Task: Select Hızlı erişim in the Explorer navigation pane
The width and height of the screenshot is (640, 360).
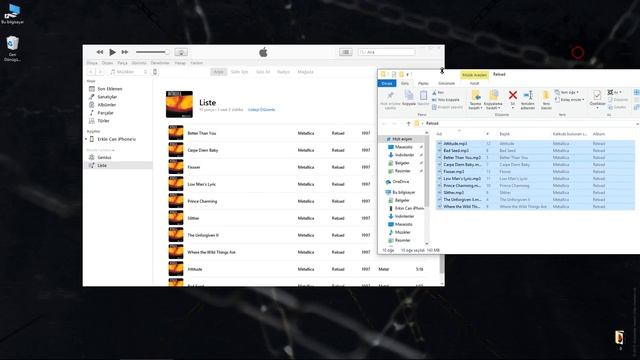Action: click(402, 139)
